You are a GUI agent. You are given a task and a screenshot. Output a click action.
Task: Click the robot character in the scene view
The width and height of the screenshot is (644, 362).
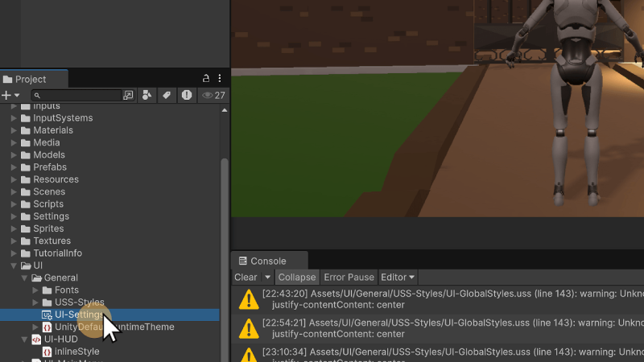click(576, 102)
